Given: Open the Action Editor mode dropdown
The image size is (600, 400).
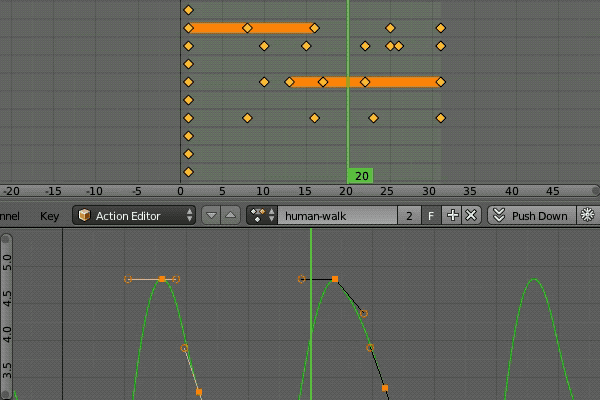Looking at the screenshot, I should 134,216.
